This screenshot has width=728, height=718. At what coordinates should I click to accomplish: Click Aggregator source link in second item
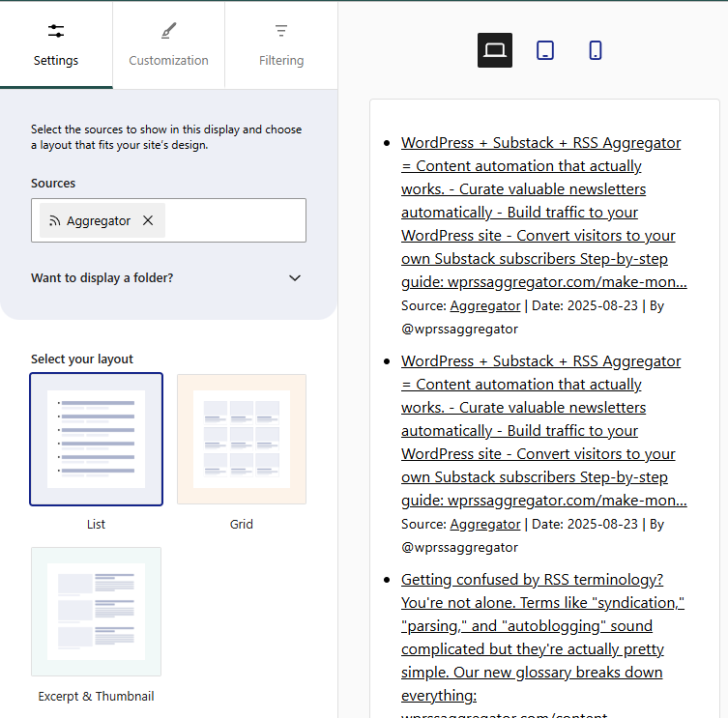tap(485, 524)
